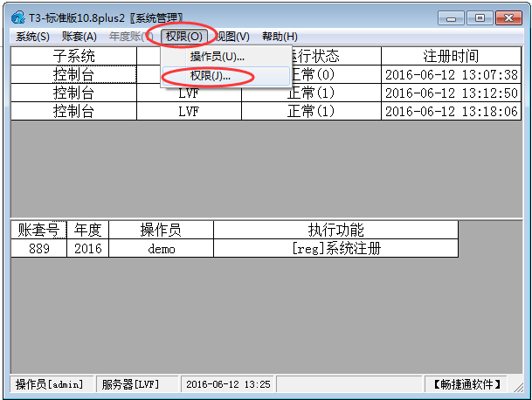Image resolution: width=532 pixels, height=400 pixels.
Task: Maximize the T3 system management window
Action: pyautogui.click(x=480, y=18)
